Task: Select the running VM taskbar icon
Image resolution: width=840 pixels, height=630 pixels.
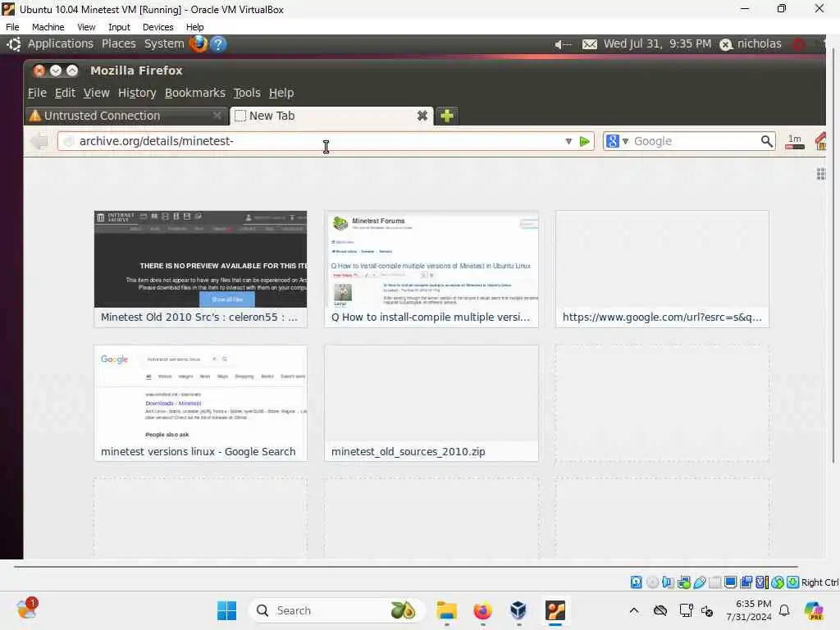Action: pos(555,610)
